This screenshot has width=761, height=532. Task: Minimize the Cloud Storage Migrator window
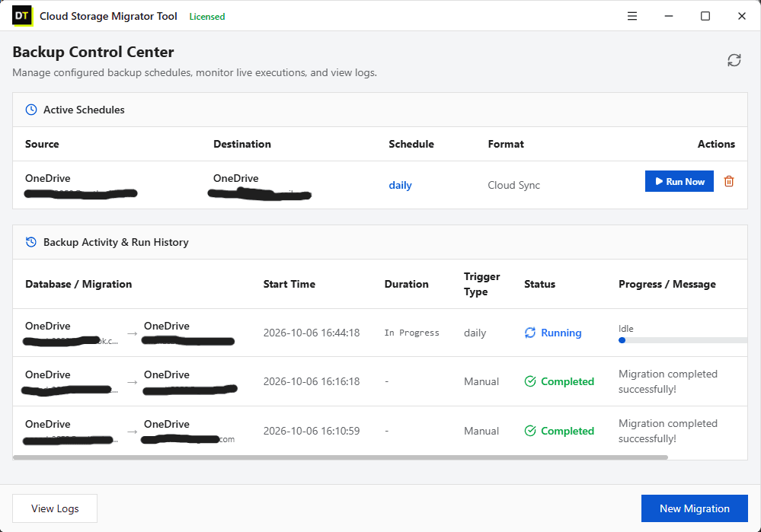point(669,16)
